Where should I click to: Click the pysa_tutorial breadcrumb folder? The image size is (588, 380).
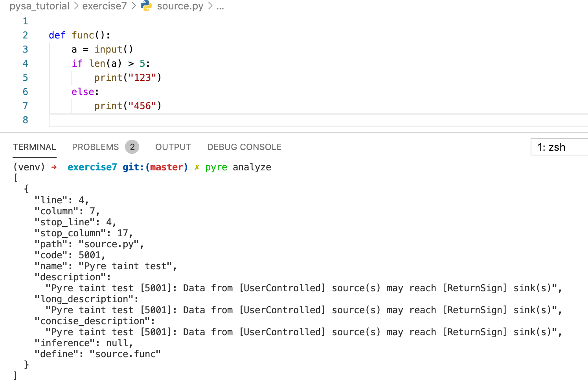click(39, 6)
